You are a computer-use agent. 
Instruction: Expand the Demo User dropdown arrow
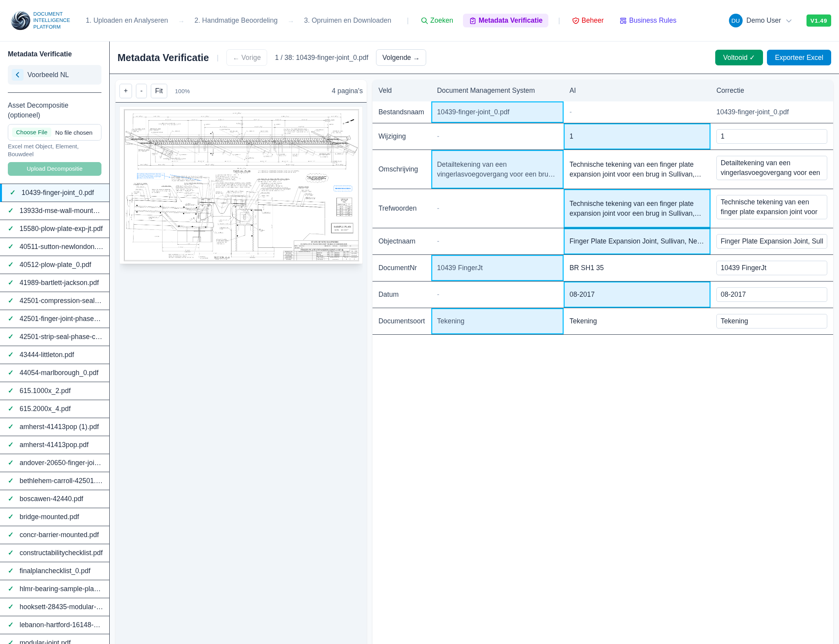789,21
